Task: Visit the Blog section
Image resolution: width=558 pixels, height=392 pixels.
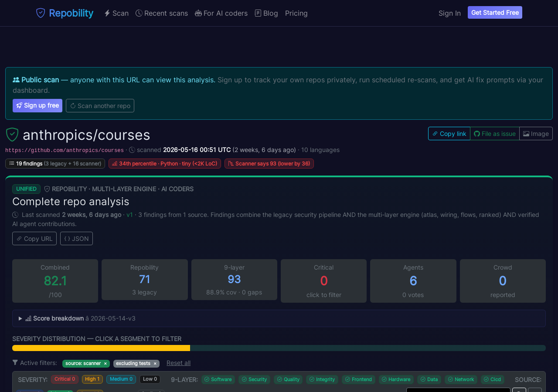Action: 266,13
